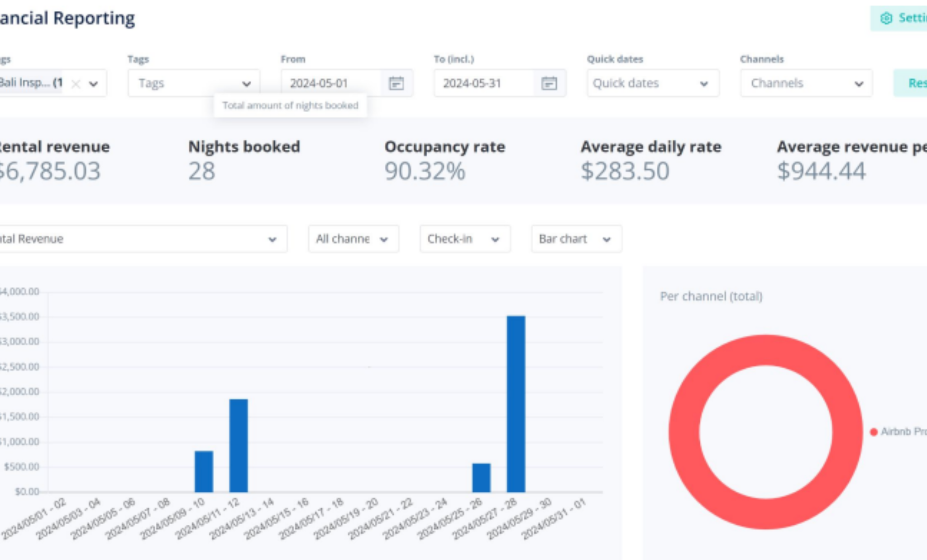This screenshot has height=560, width=927.
Task: Click the Per channel (total) title
Action: click(x=711, y=296)
